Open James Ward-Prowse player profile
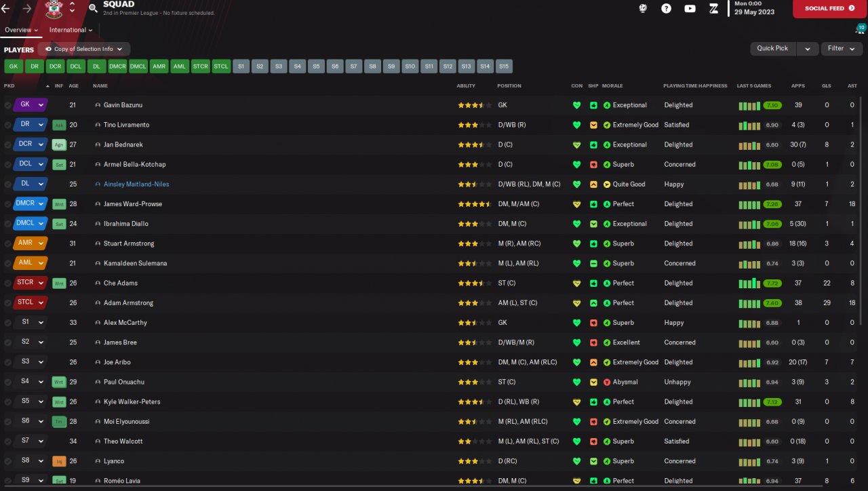This screenshot has width=868, height=491. pyautogui.click(x=133, y=204)
